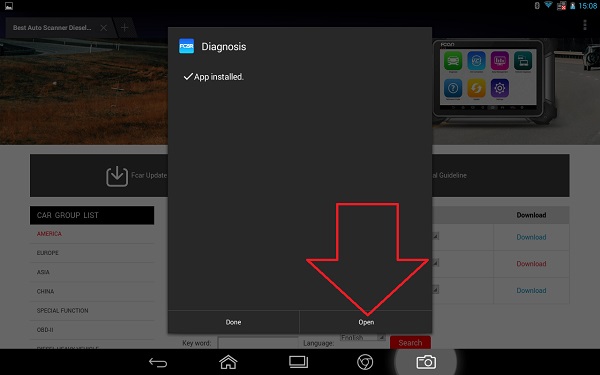The height and width of the screenshot is (375, 600).
Task: Click the FCAR Diagnosis app icon
Action: [187, 46]
